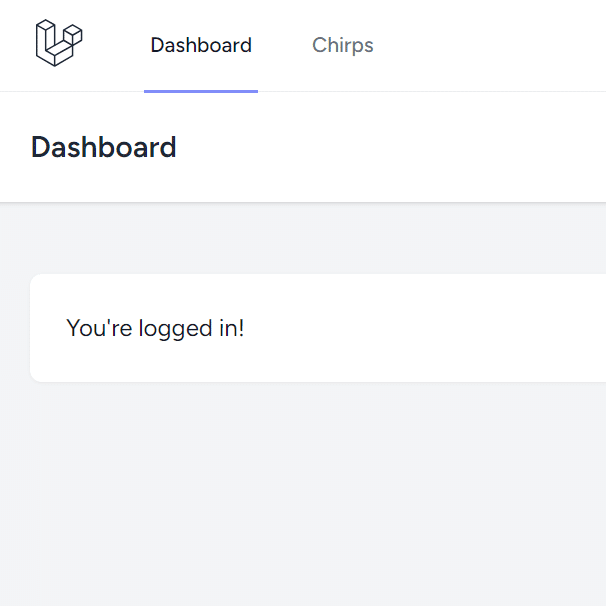Select the Dashboard navigation tab
The image size is (606, 606).
tap(201, 45)
